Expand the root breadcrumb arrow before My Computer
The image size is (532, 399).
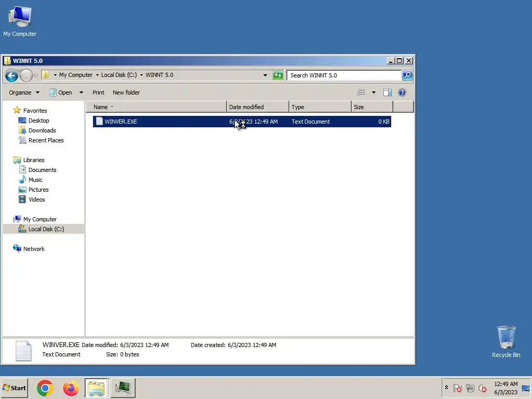pyautogui.click(x=55, y=75)
